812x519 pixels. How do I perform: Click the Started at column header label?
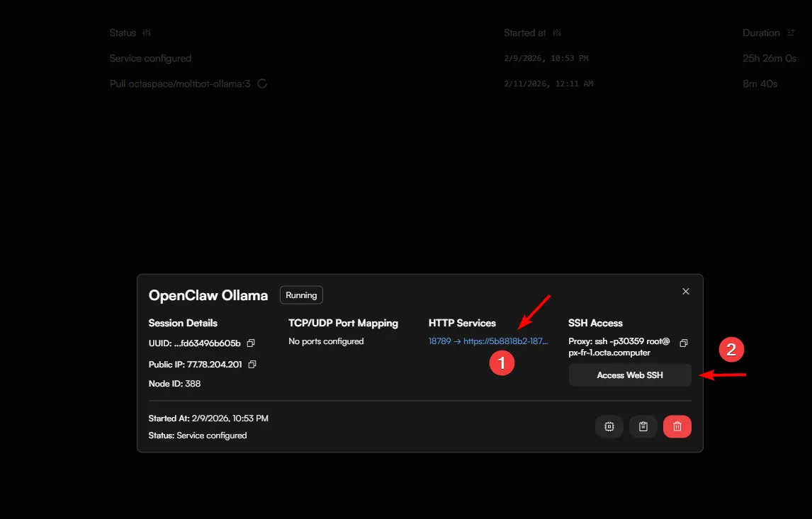[x=524, y=33]
